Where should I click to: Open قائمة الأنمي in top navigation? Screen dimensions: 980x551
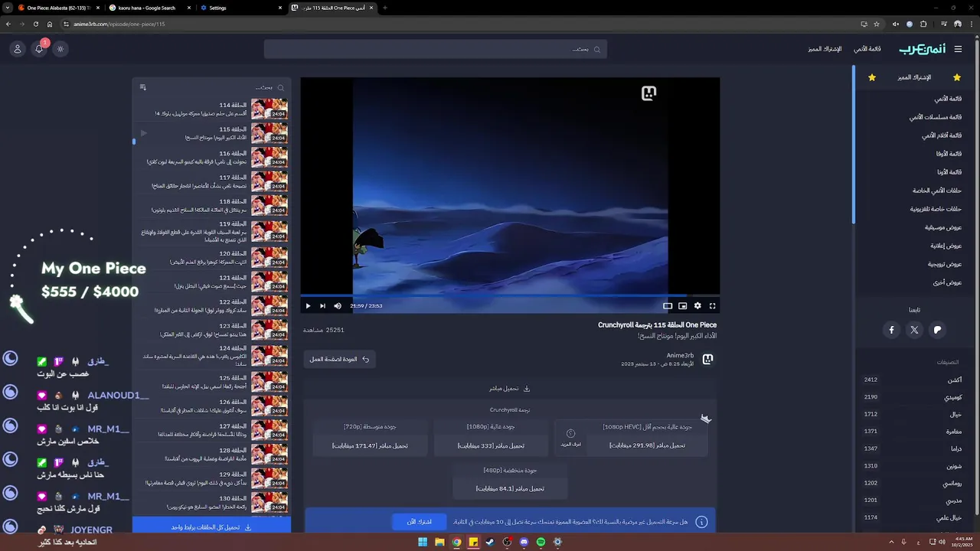tap(867, 49)
